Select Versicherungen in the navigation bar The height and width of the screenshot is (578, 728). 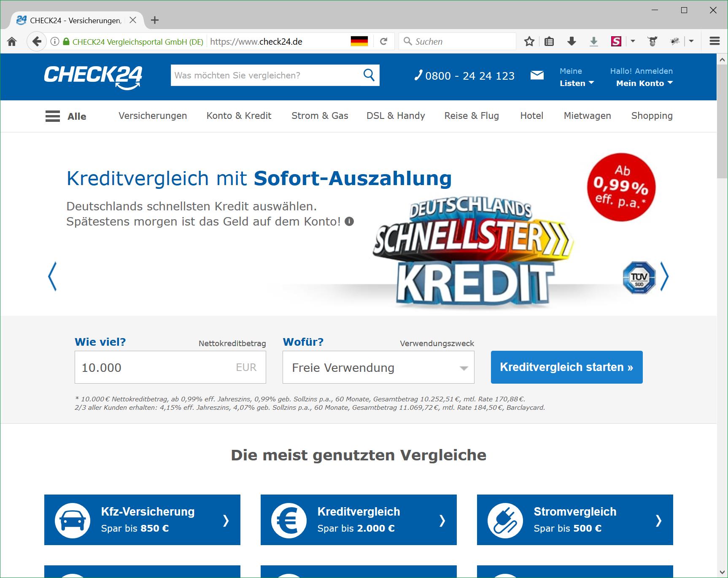[153, 116]
